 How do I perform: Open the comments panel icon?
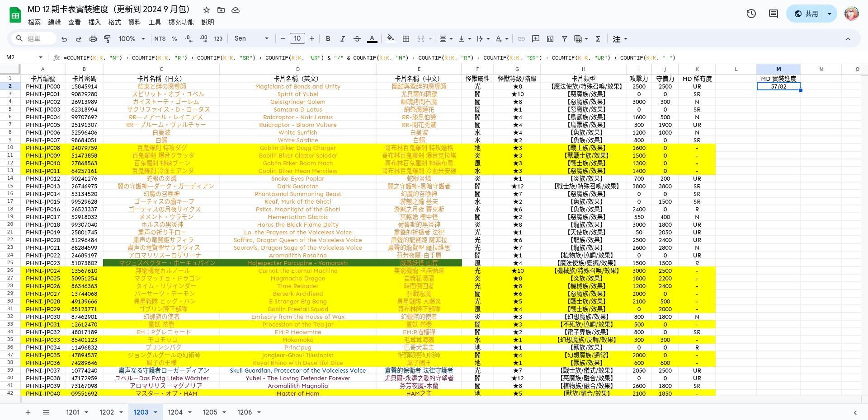(774, 14)
